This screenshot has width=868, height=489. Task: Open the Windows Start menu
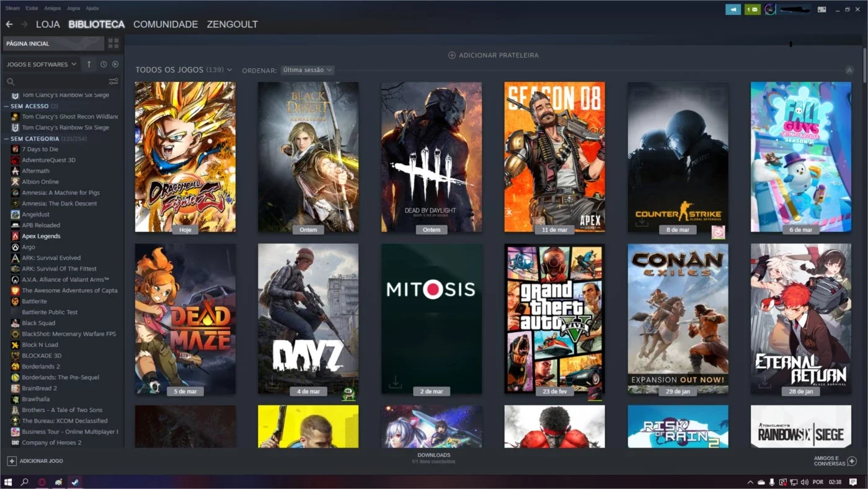pos(8,482)
